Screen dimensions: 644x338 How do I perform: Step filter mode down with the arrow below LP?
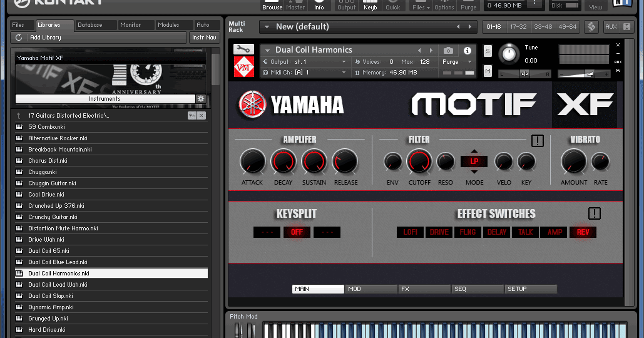click(x=474, y=172)
